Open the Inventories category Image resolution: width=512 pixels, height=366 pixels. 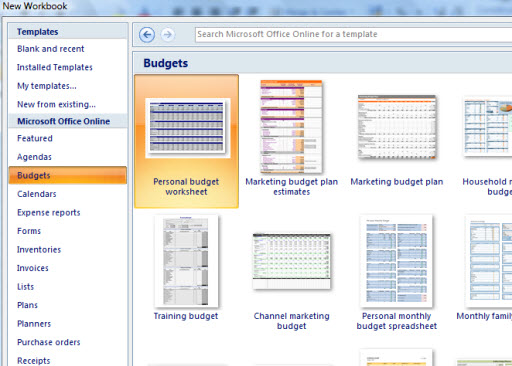(39, 250)
